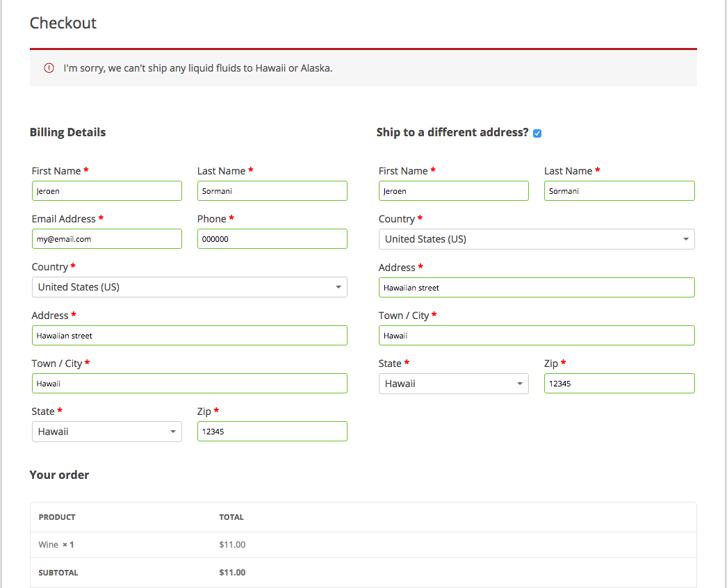Viewport: 727px width, 588px height.
Task: Click the Phone number field
Action: (x=272, y=238)
